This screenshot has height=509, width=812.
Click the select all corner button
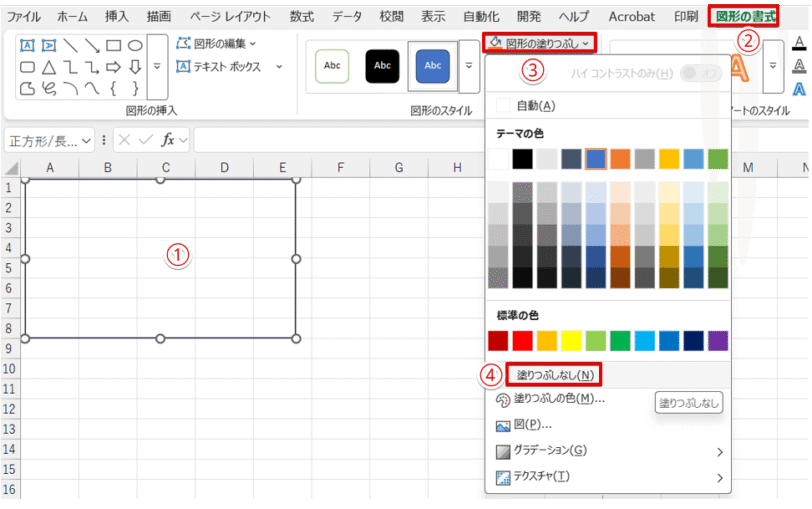point(10,168)
